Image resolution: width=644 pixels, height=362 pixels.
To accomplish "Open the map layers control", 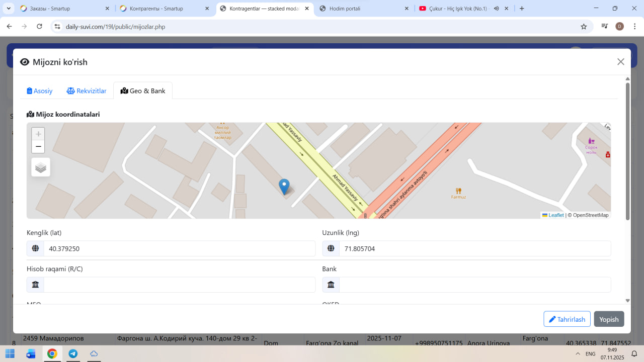I will click(x=41, y=167).
